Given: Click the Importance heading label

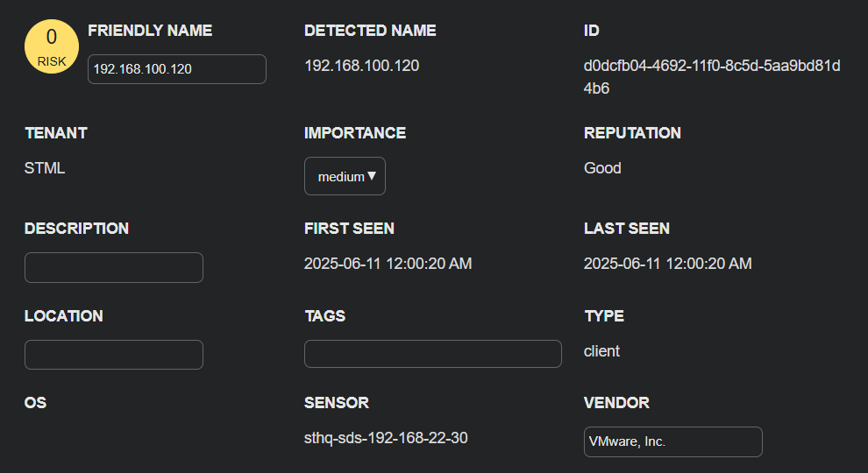Looking at the screenshot, I should [x=354, y=133].
